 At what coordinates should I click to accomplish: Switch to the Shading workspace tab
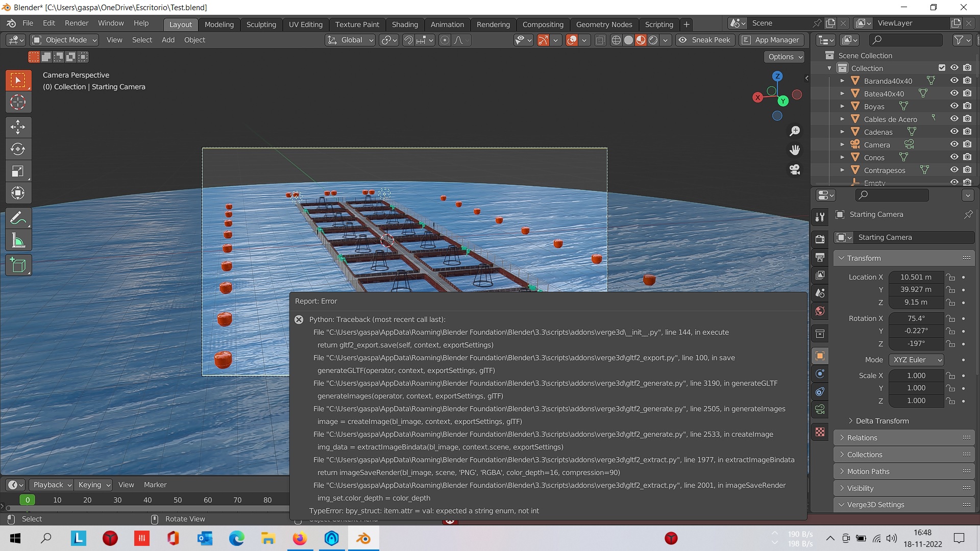405,24
